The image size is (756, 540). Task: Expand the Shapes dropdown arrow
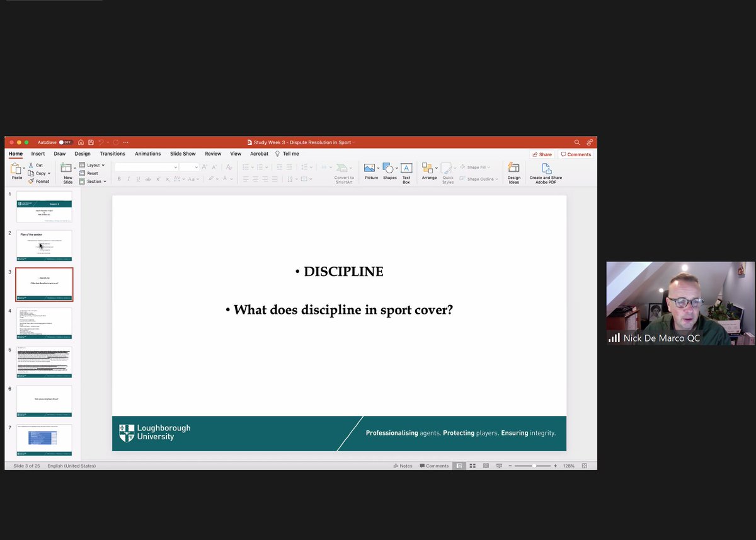coord(397,168)
